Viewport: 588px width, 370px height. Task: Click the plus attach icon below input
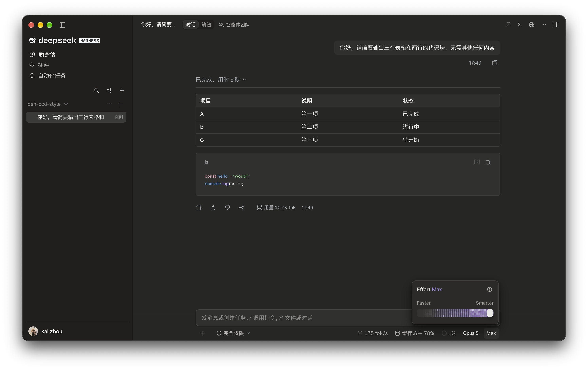click(x=203, y=333)
